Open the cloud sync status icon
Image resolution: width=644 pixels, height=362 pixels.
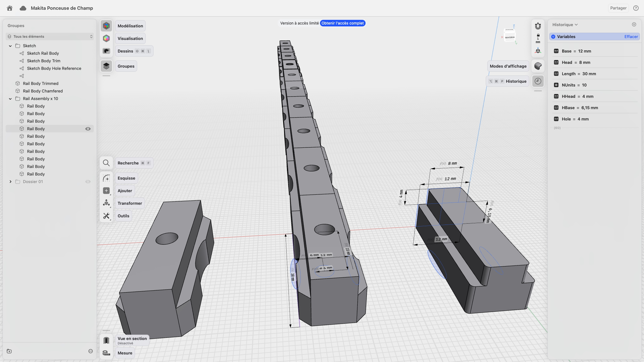[x=23, y=8]
